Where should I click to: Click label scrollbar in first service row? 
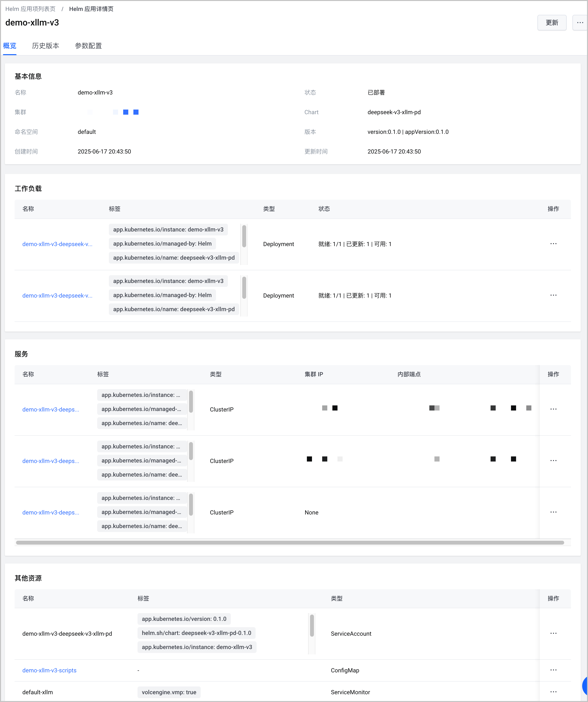click(x=191, y=402)
